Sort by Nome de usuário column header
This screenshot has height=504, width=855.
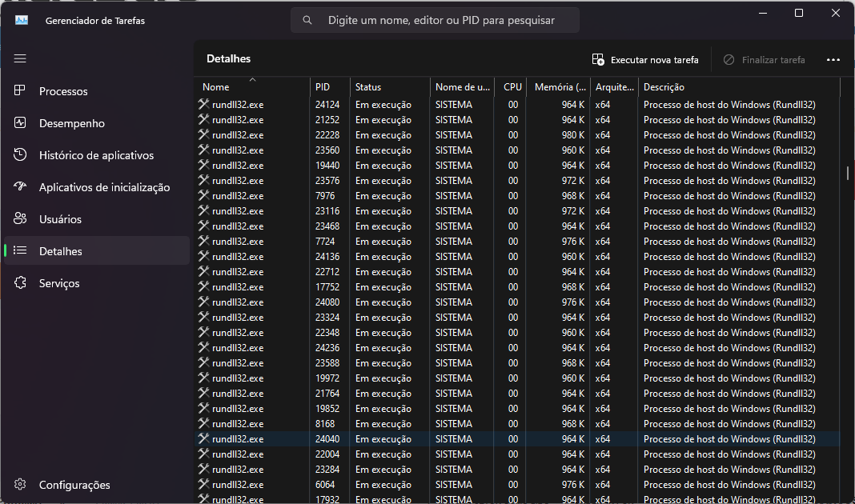[x=463, y=86]
